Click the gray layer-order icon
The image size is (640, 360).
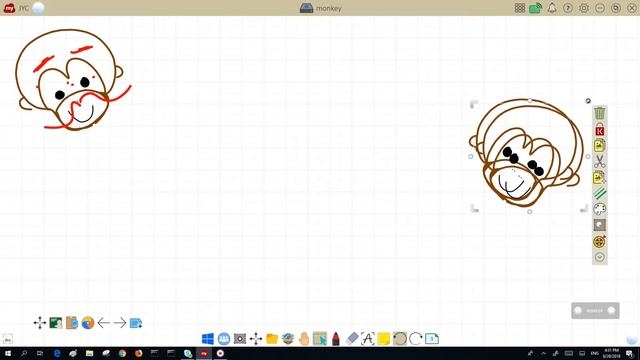[x=599, y=225]
